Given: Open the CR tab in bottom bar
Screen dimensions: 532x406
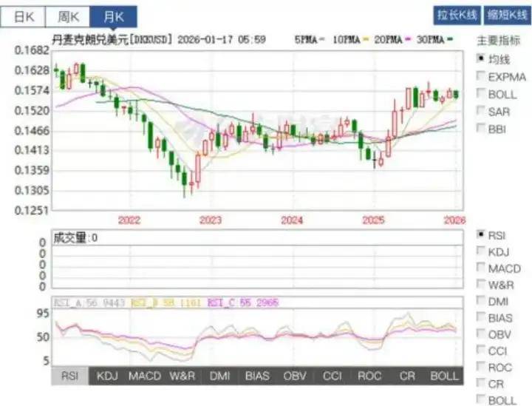Looking at the screenshot, I should tap(407, 376).
